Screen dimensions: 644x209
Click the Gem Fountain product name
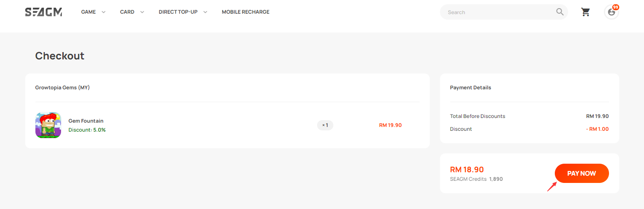[x=86, y=121]
